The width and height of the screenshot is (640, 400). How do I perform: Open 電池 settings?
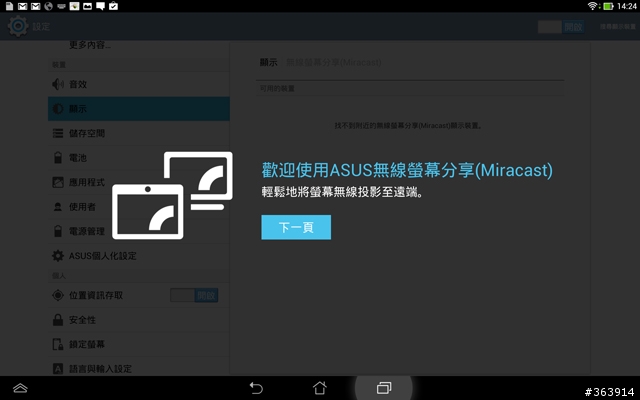click(139, 158)
